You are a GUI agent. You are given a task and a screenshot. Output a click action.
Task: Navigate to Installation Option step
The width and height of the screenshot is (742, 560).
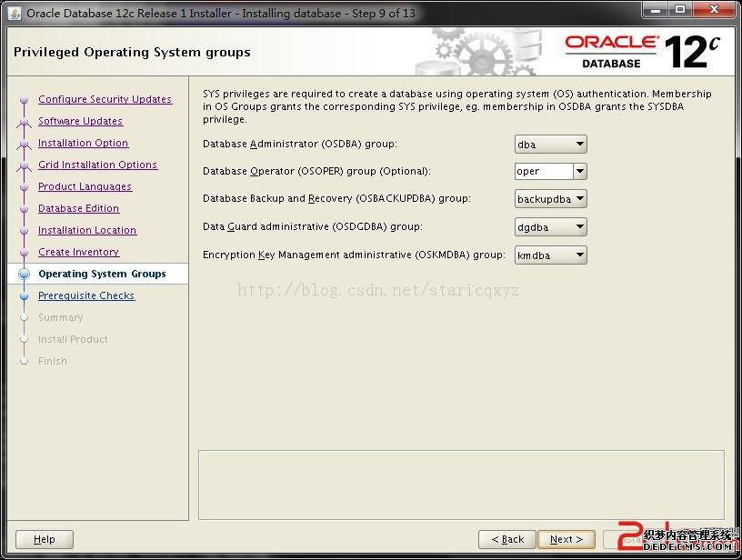[x=83, y=143]
